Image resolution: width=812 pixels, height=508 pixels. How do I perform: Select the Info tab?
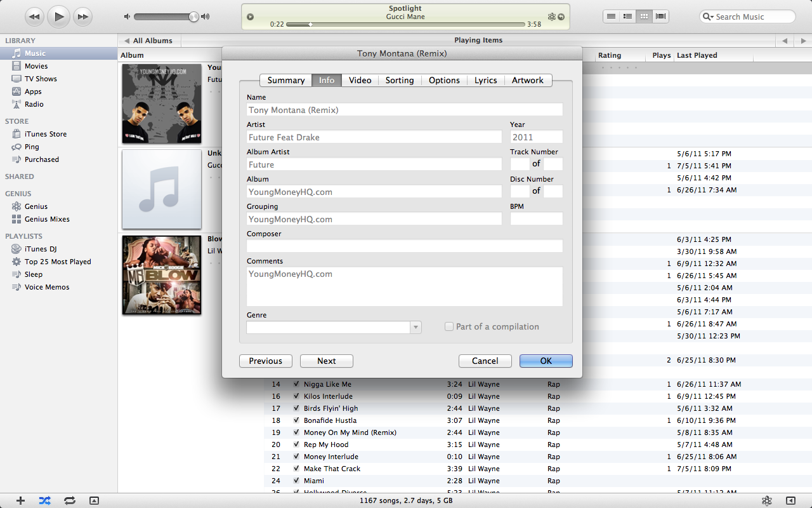pos(327,80)
